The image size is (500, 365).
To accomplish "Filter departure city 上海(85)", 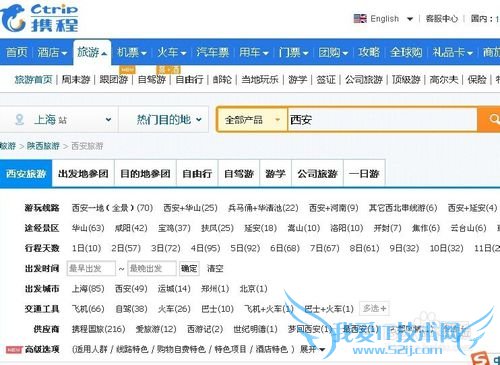I will (x=88, y=289).
